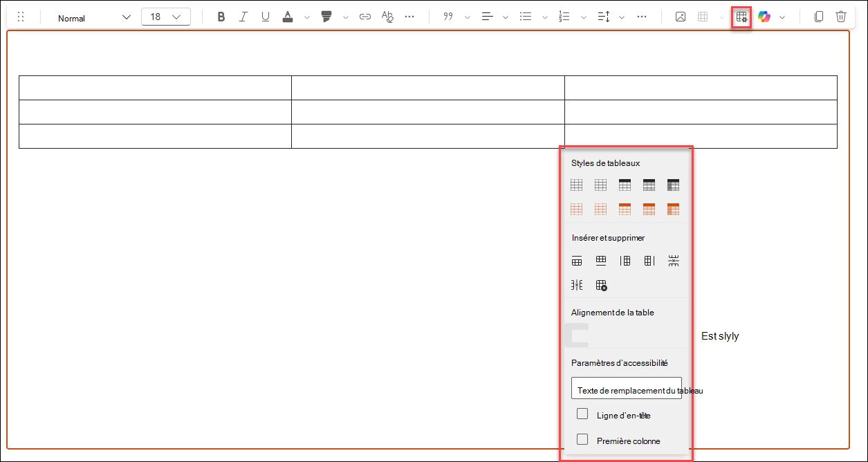Viewport: 868px width, 462px height.
Task: Apply a numbered list
Action: (564, 17)
